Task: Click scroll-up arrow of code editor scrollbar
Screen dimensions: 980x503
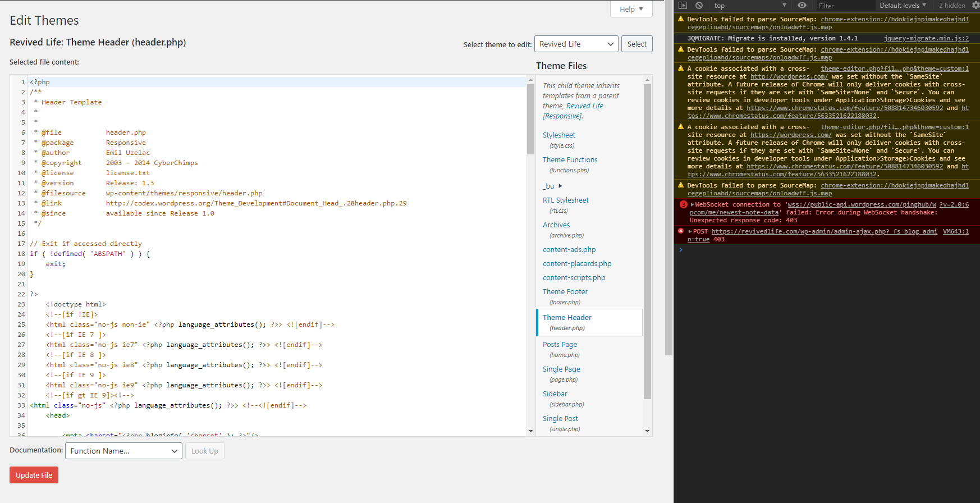Action: (531, 80)
